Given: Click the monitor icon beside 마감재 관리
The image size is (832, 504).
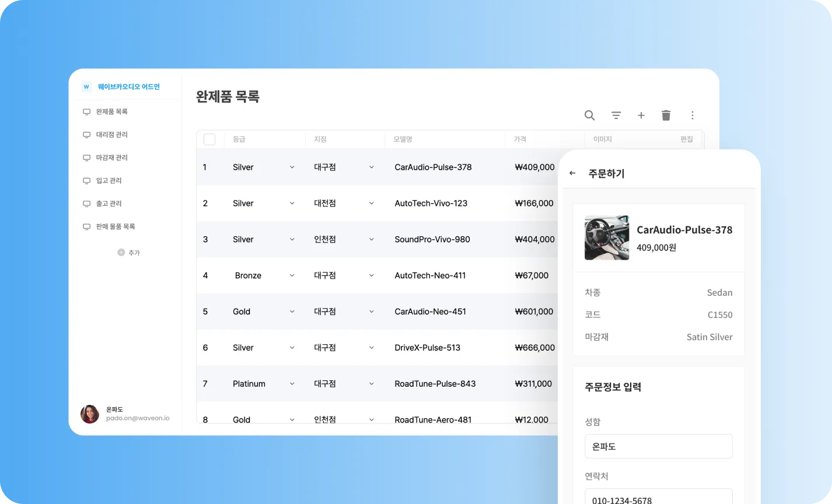Looking at the screenshot, I should click(87, 157).
